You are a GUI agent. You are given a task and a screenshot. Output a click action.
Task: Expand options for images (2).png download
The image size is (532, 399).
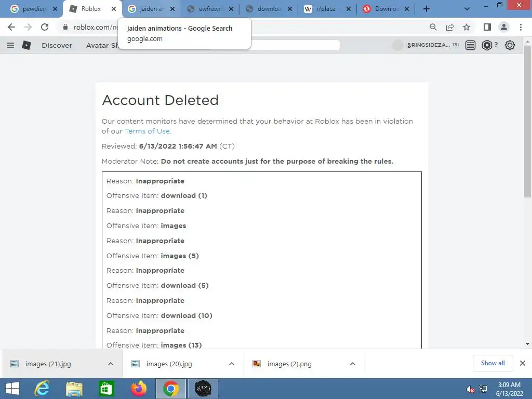[353, 364]
